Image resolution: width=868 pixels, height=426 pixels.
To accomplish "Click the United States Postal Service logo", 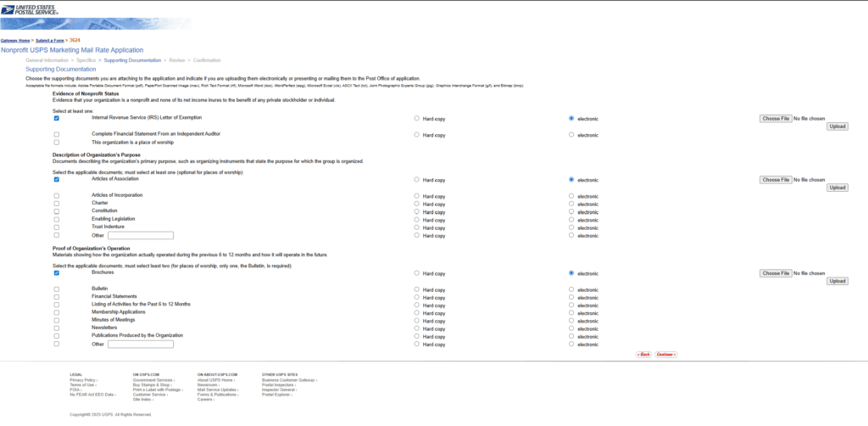I will pyautogui.click(x=30, y=9).
